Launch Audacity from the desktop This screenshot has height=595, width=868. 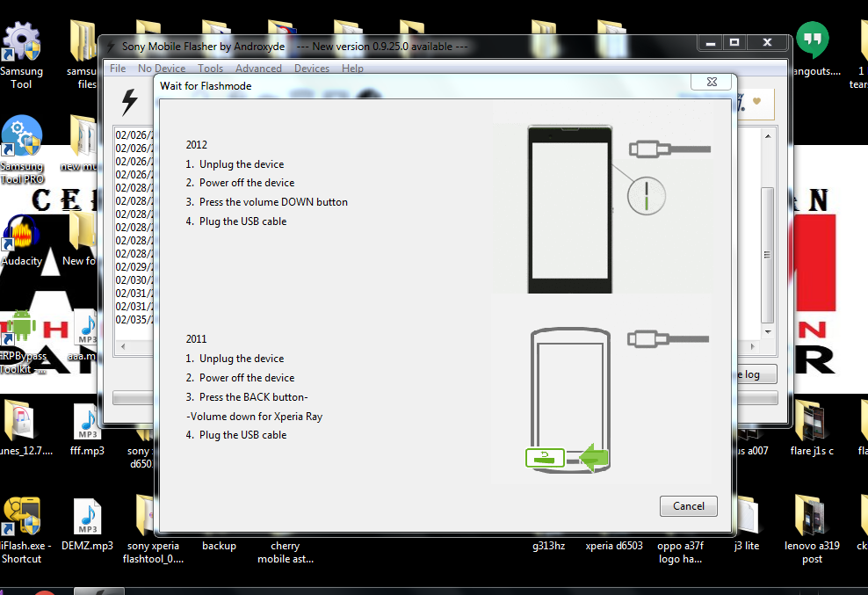pos(21,241)
